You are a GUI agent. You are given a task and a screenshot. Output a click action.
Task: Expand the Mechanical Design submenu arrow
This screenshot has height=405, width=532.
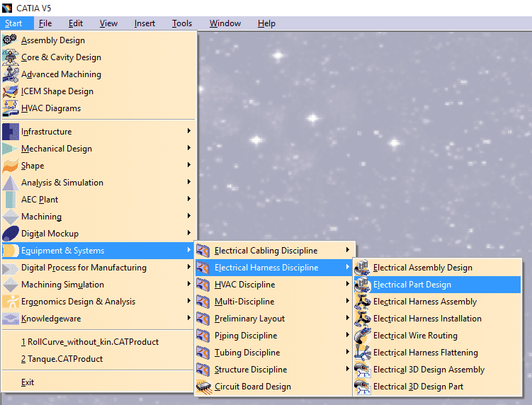tap(189, 148)
